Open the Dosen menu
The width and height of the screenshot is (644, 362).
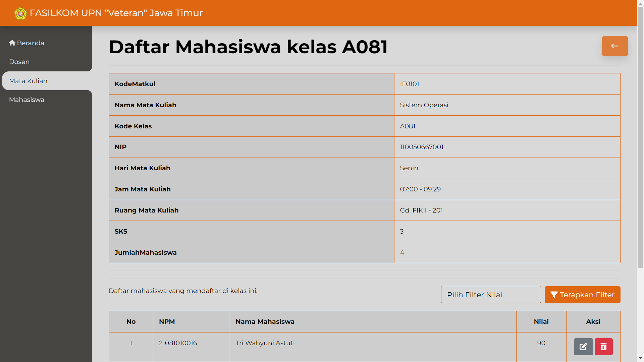pos(19,62)
